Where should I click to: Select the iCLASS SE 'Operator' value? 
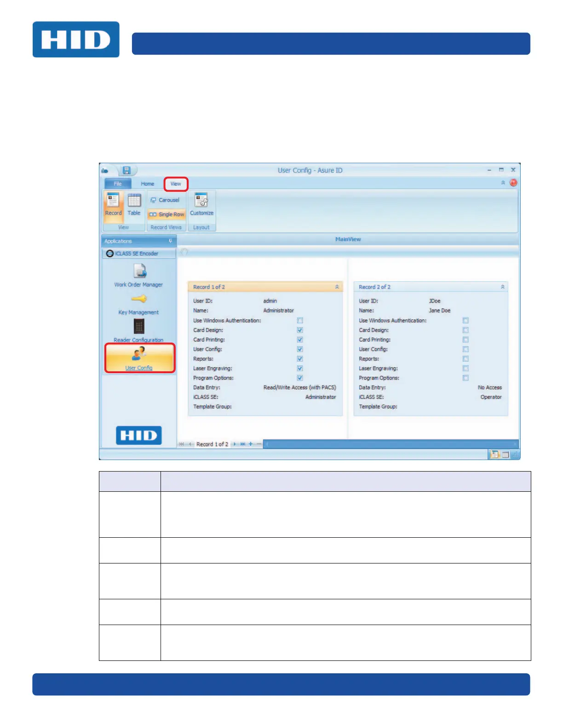(491, 398)
